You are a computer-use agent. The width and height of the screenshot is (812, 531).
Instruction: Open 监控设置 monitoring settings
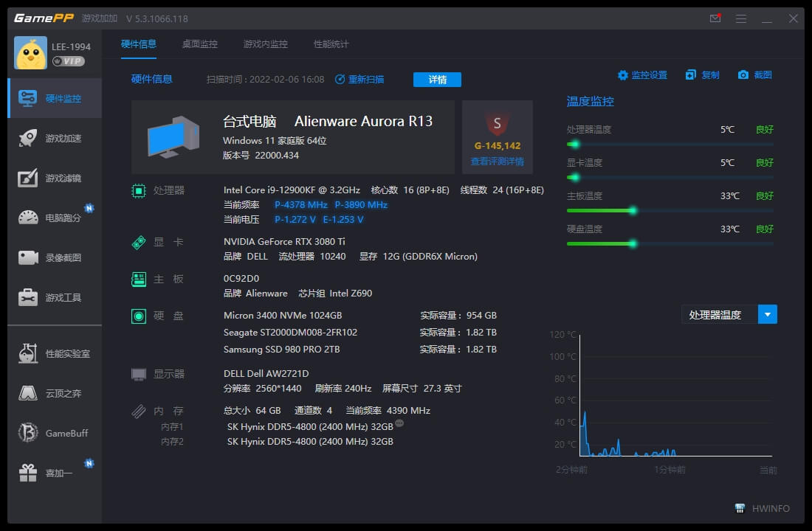pyautogui.click(x=642, y=75)
